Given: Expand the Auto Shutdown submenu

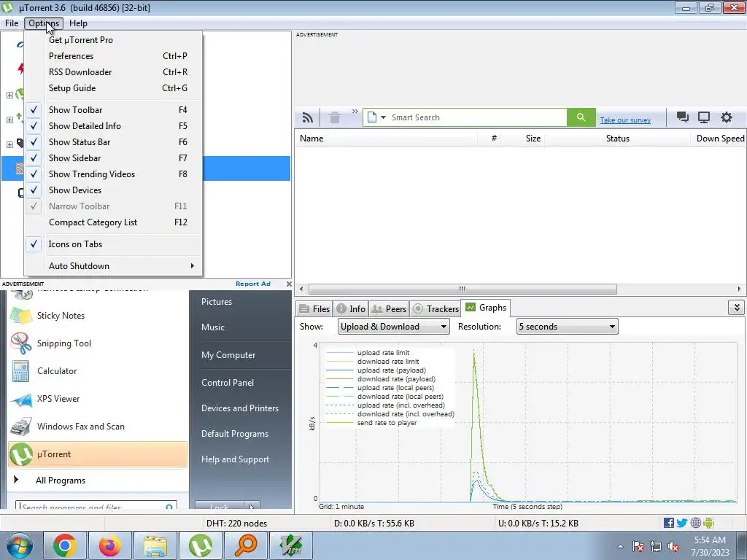Looking at the screenshot, I should coord(113,266).
